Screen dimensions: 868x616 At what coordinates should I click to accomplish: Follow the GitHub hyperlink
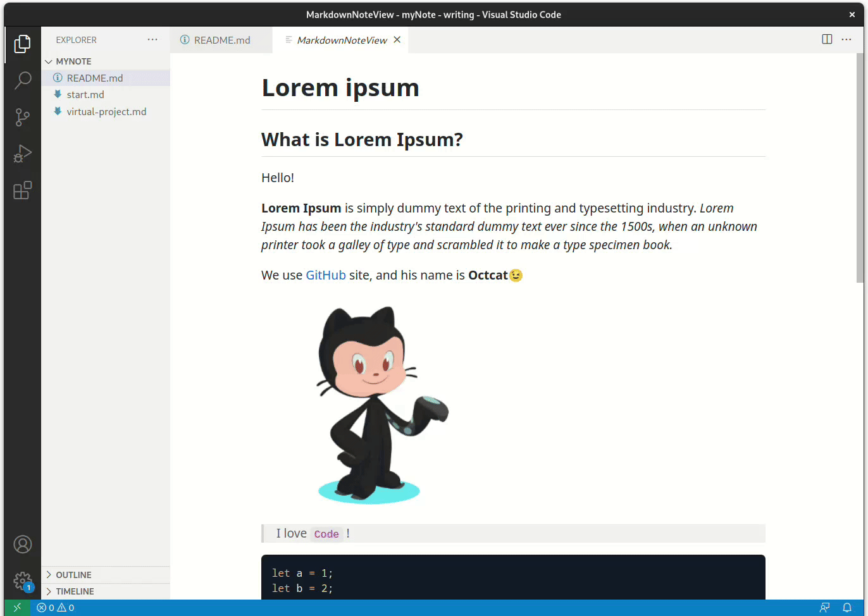[326, 275]
